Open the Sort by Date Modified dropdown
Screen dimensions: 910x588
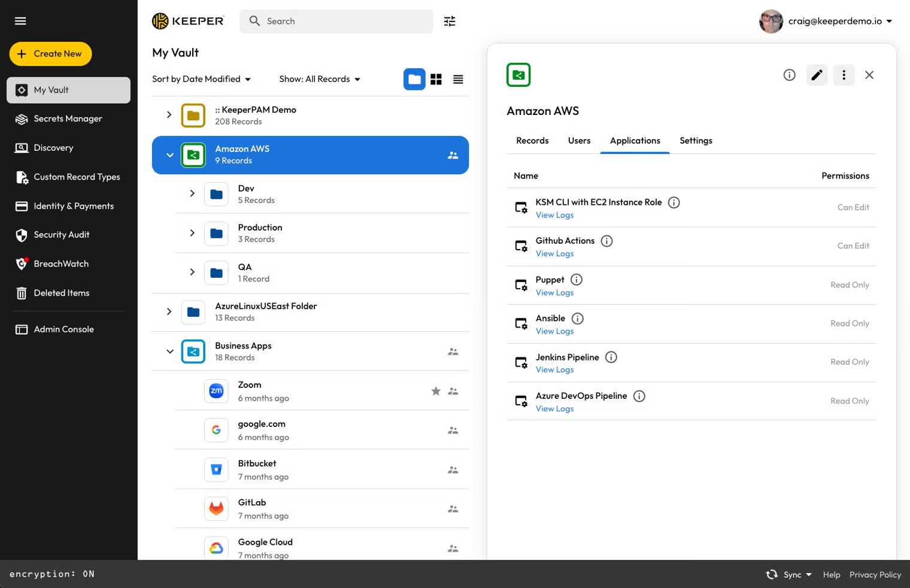pyautogui.click(x=201, y=79)
